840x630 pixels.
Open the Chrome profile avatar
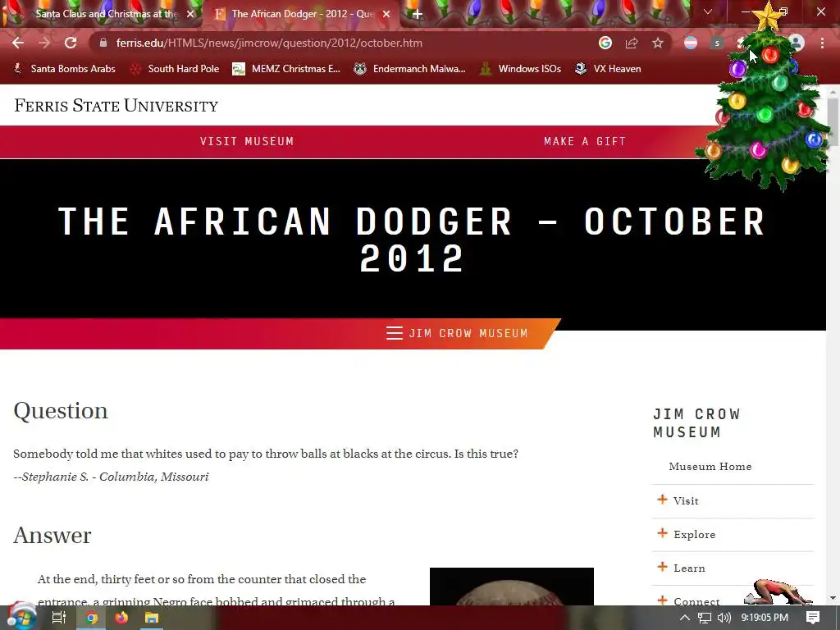(x=797, y=43)
